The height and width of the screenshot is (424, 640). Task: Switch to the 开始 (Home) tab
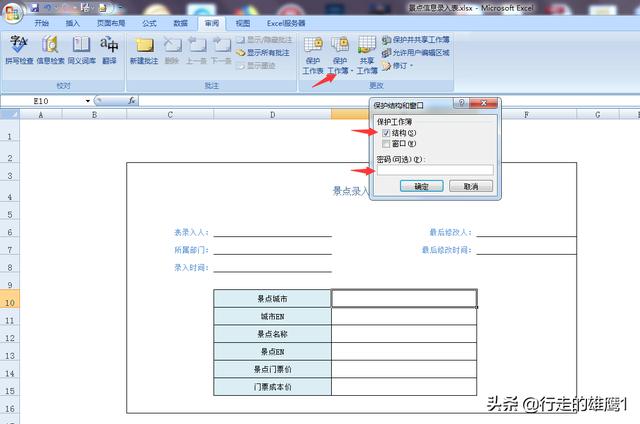click(41, 23)
